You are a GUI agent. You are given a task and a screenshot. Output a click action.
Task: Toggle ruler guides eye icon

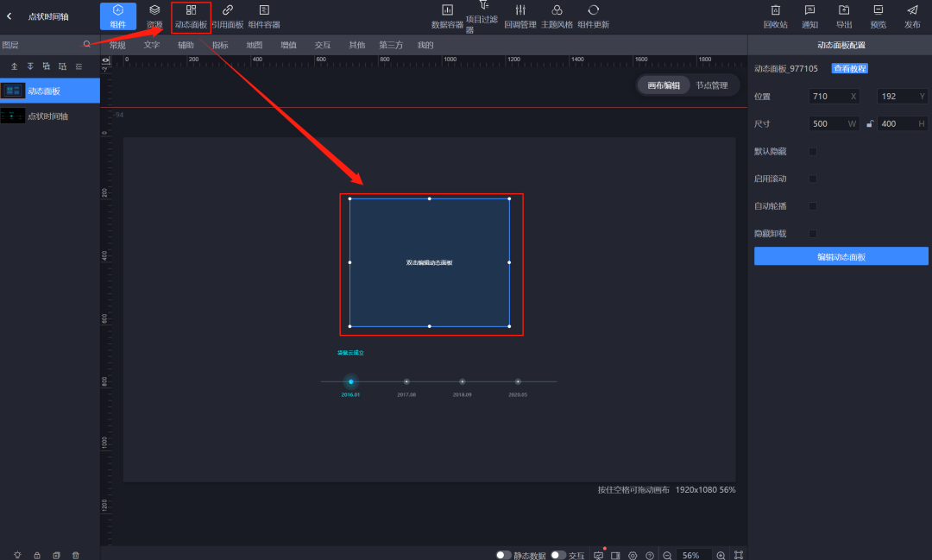coord(106,60)
